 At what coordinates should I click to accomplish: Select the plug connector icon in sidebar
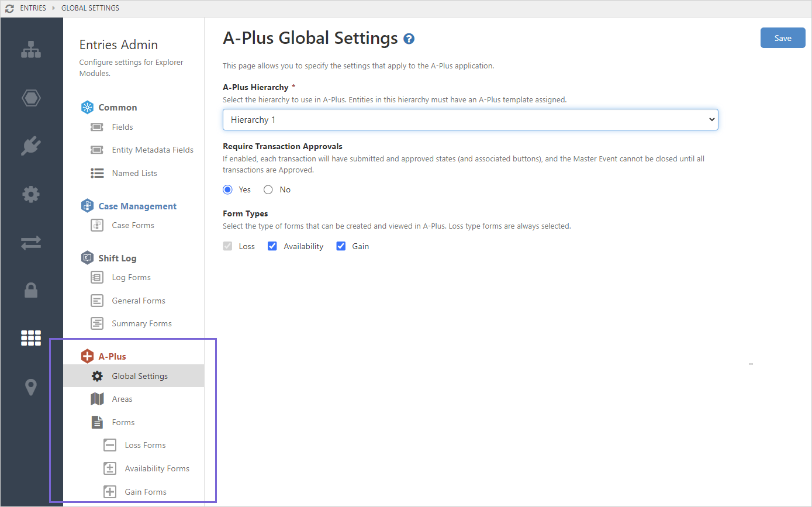point(31,146)
